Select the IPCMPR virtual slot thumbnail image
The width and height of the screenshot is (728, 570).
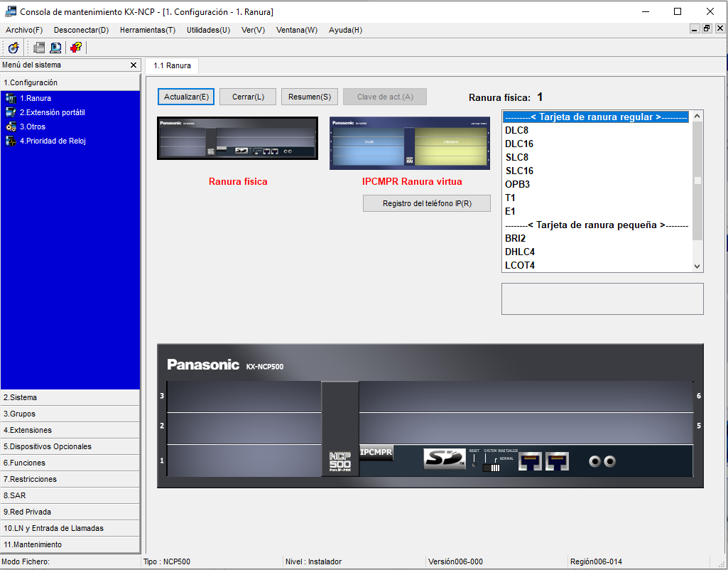(x=410, y=143)
